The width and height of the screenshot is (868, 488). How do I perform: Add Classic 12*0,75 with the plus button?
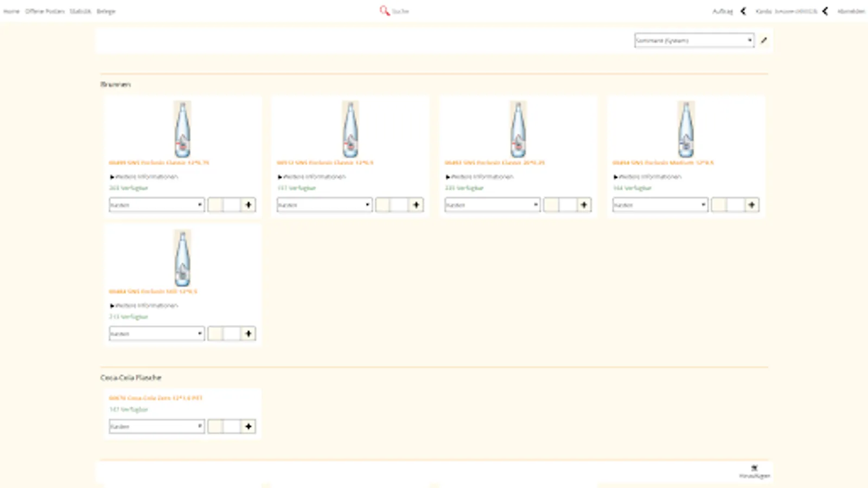click(x=248, y=205)
